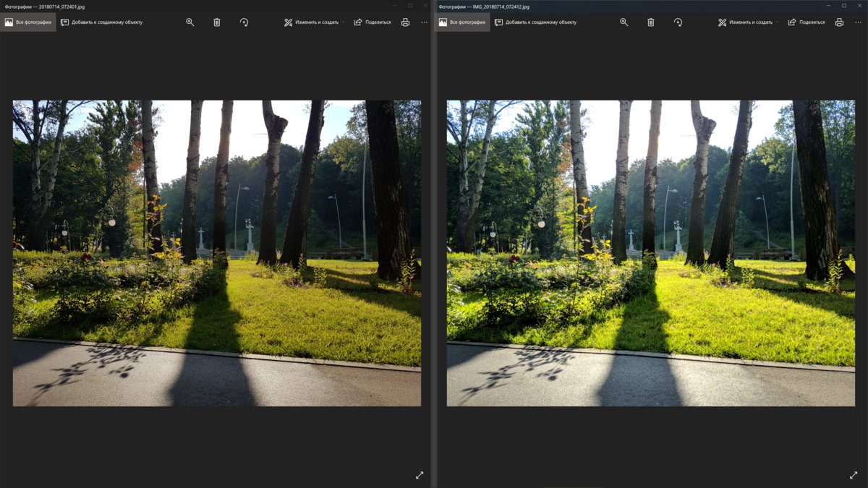Click 'Добавить к созданному объекту' in 20180714_072401.jpg window
The width and height of the screenshot is (868, 488).
[102, 22]
